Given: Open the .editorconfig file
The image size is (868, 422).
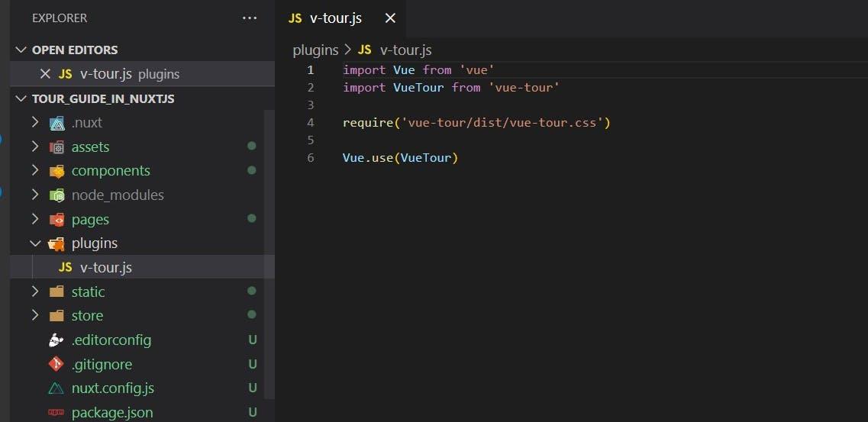Looking at the screenshot, I should [x=111, y=340].
